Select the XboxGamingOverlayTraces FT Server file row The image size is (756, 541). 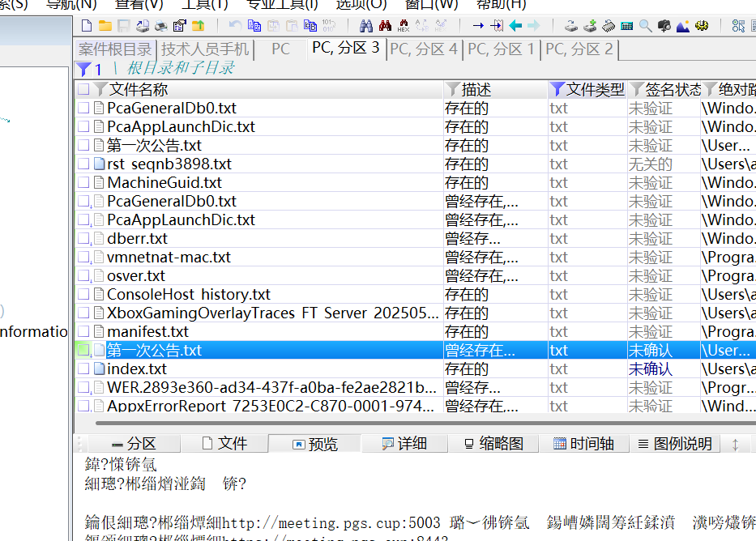pyautogui.click(x=414, y=313)
